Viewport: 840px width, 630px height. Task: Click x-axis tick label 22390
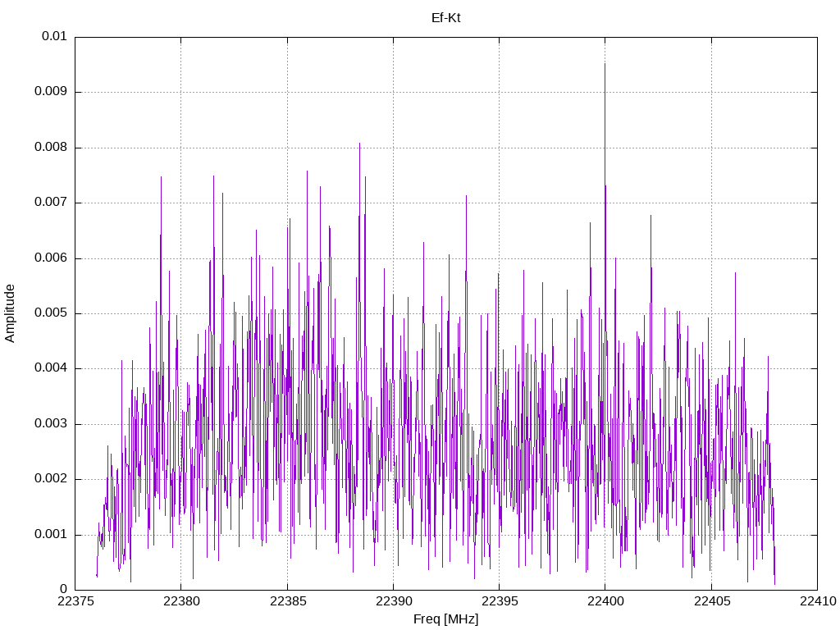393,601
